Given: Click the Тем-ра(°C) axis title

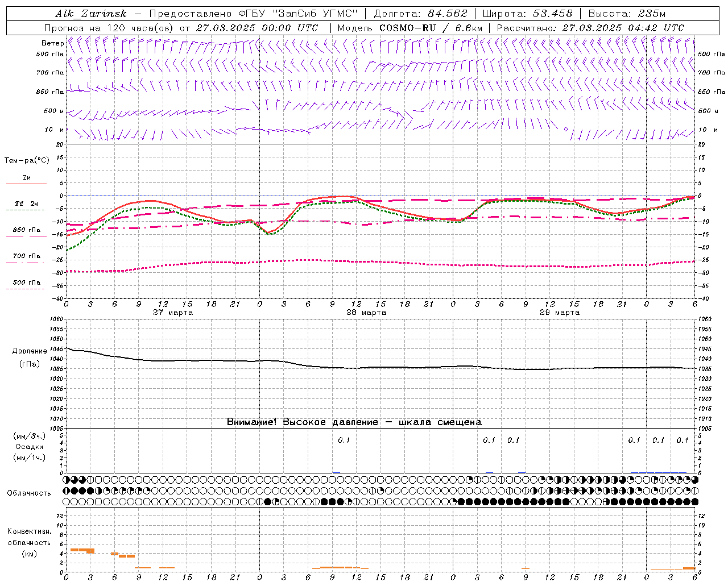Looking at the screenshot, I should coord(27,161).
